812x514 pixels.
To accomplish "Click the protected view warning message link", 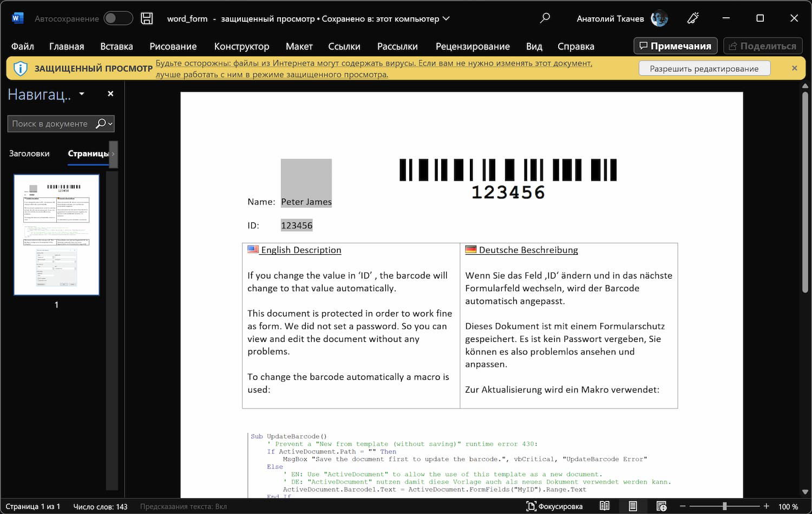I will 374,69.
